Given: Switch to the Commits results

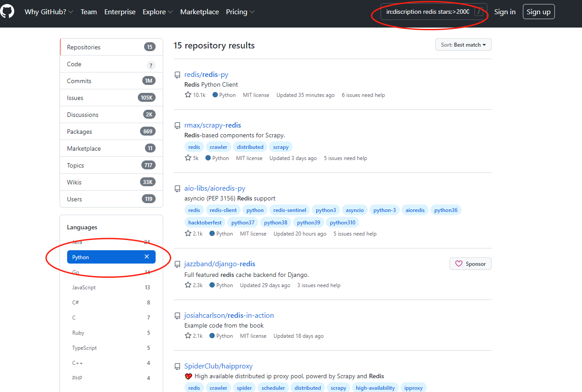Looking at the screenshot, I should pos(111,81).
